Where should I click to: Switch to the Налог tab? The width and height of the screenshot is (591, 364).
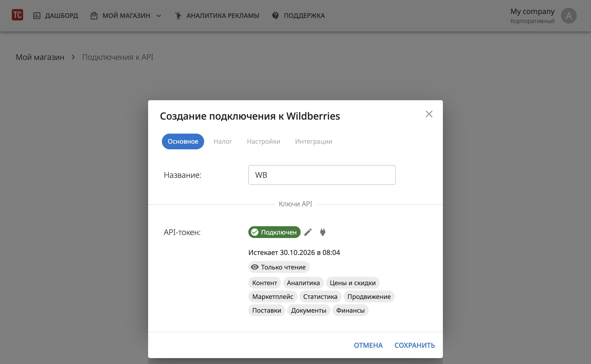coord(223,141)
